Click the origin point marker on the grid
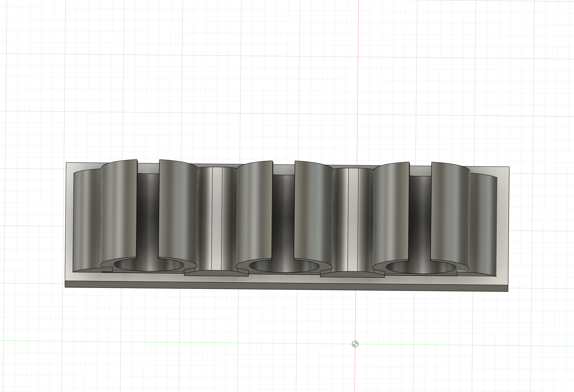The width and height of the screenshot is (574, 392). [x=355, y=344]
